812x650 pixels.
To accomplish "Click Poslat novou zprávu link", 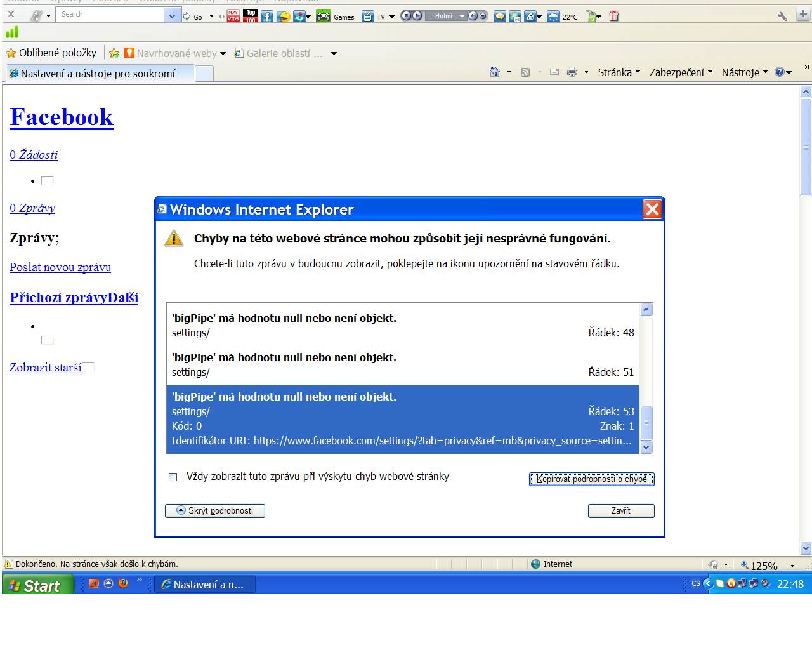I will tap(60, 267).
